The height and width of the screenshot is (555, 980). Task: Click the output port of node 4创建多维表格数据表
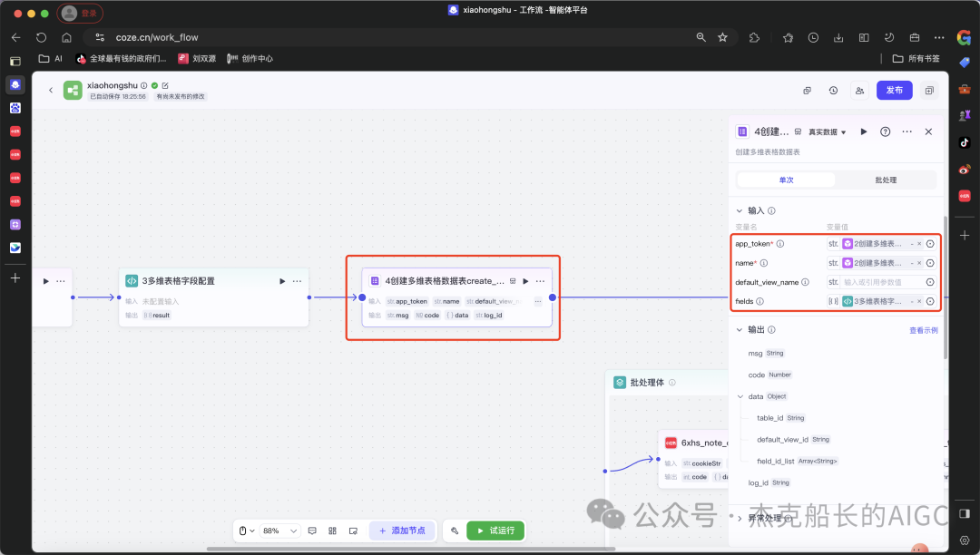coord(553,297)
